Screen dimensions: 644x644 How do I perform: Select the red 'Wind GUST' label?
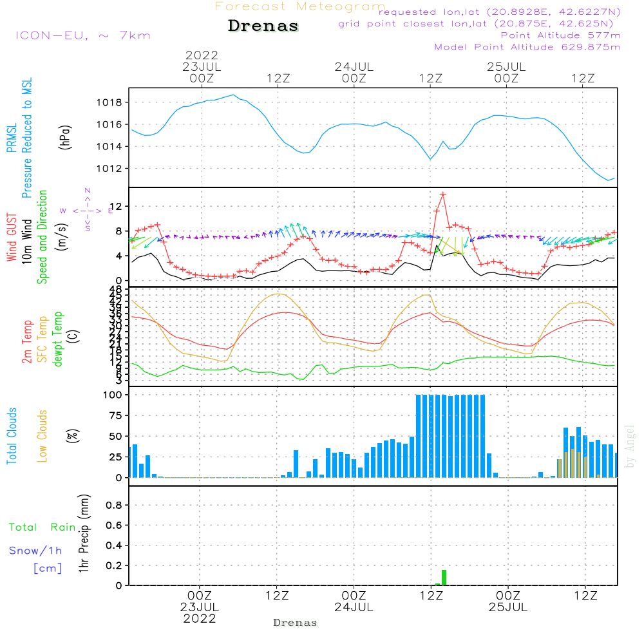(x=12, y=237)
